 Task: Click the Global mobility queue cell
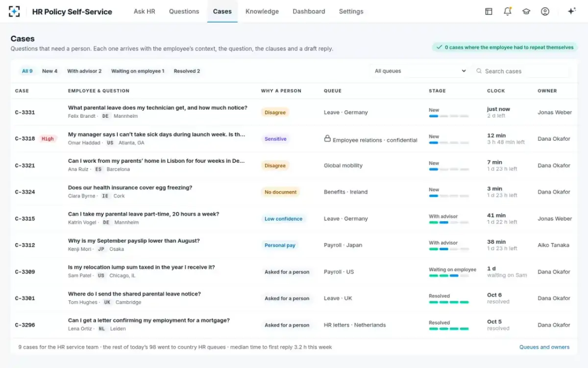point(343,165)
